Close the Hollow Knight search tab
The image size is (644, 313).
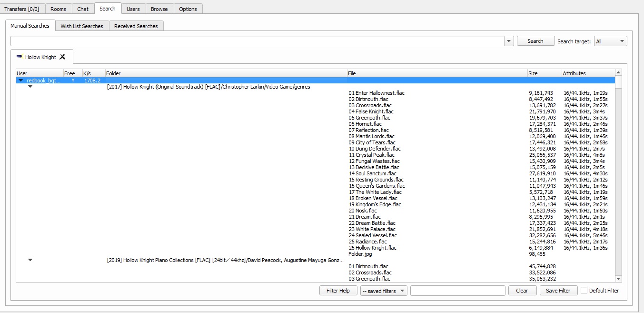62,57
